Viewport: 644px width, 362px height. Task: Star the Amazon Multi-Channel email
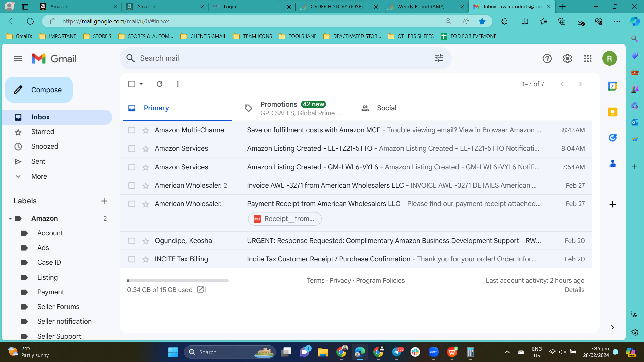click(x=146, y=130)
